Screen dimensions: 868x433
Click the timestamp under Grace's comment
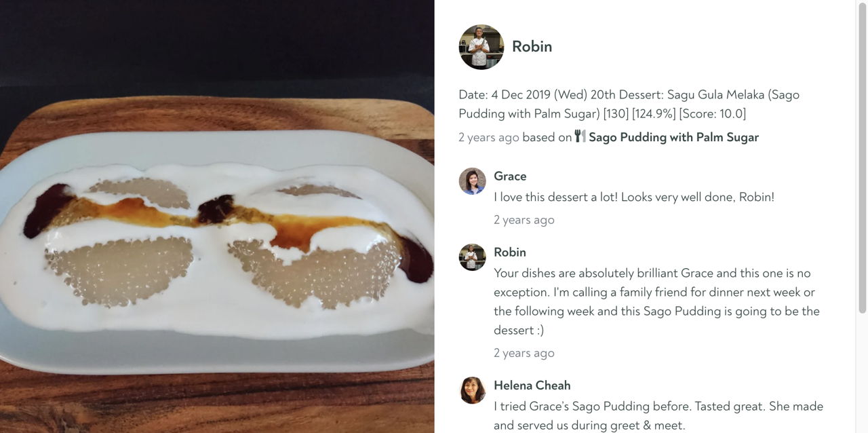point(524,220)
